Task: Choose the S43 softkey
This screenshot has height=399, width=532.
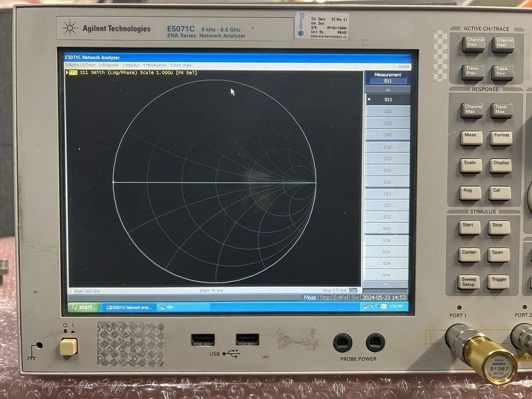Action: (387, 229)
